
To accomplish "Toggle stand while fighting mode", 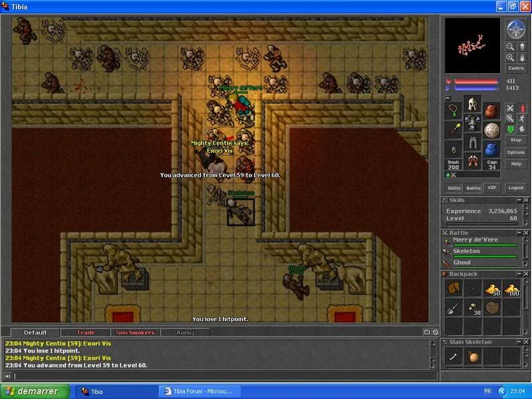I will 522,108.
